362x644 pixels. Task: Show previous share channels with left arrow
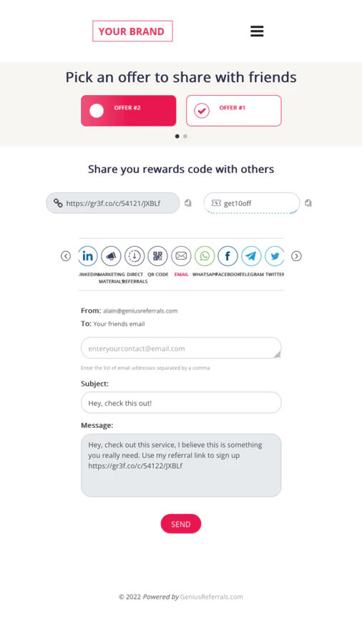[x=66, y=256]
